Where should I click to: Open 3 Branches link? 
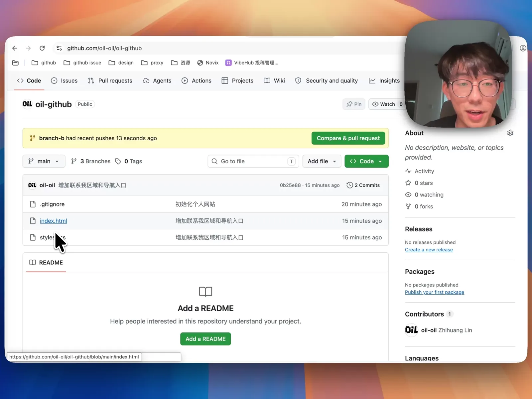tap(91, 161)
